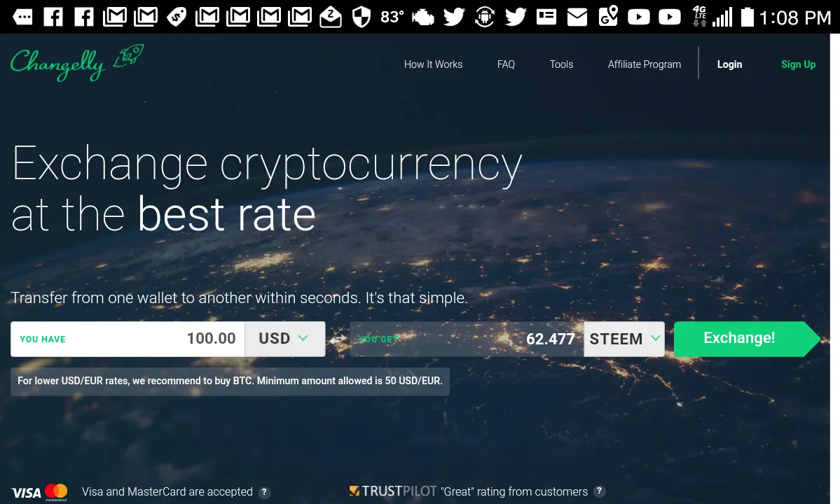Tap the Android bug notification icon
The width and height of the screenshot is (840, 504).
tap(484, 17)
